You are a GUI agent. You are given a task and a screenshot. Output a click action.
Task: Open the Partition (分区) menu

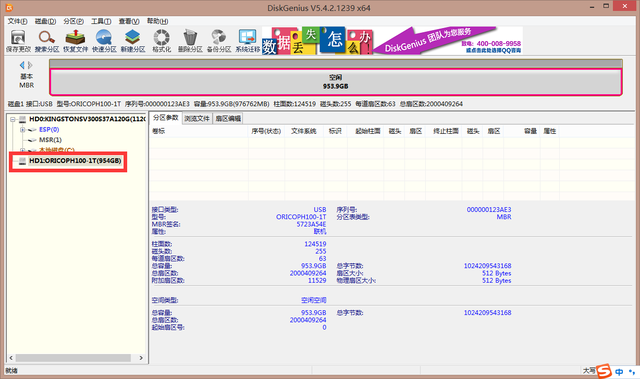coord(73,21)
